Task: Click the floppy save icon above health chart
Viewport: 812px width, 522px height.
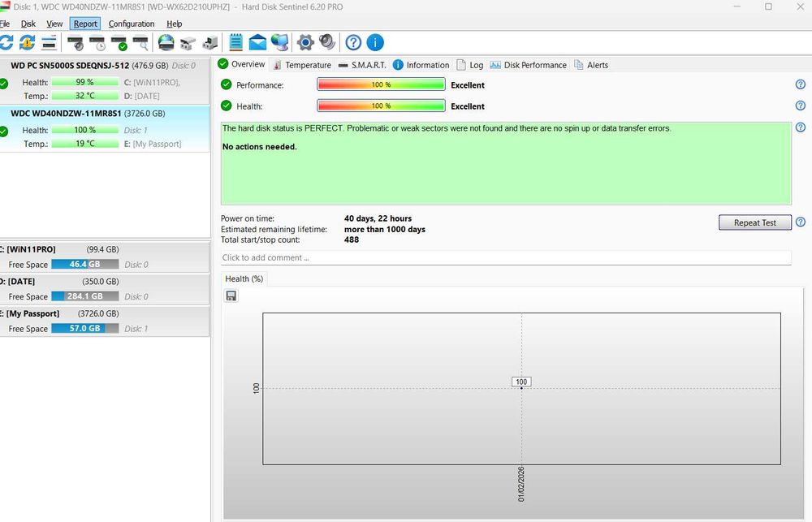Action: coord(231,296)
